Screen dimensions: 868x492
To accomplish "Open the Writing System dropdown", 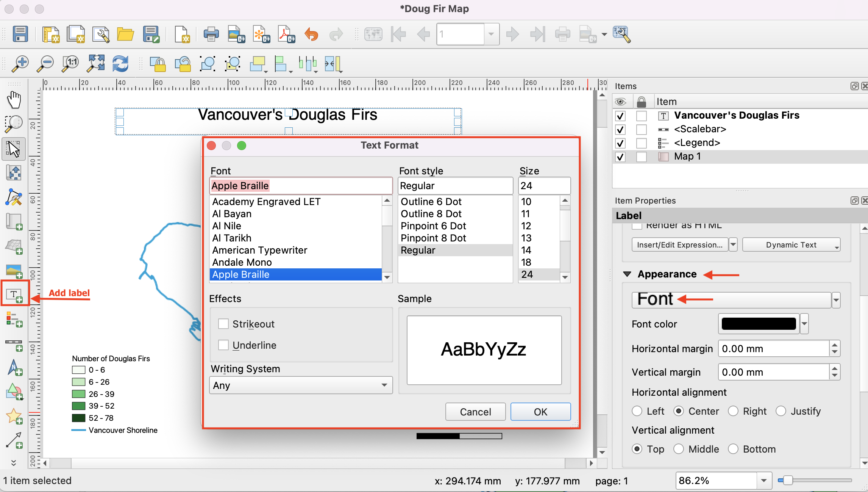I will [x=301, y=385].
